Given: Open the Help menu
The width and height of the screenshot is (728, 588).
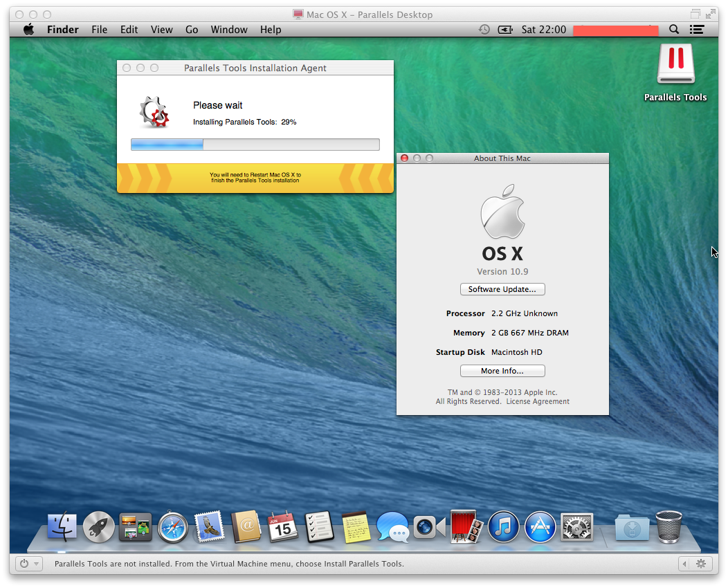Looking at the screenshot, I should pyautogui.click(x=271, y=30).
